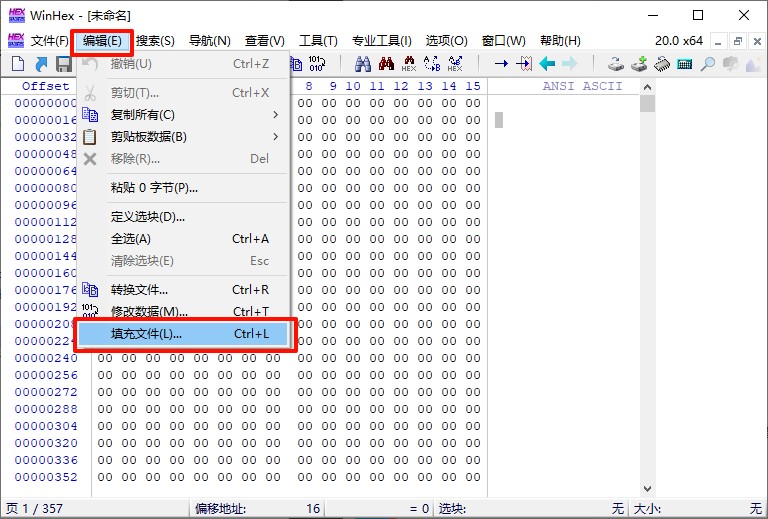This screenshot has height=519, width=768.
Task: Click the Open Disk drive icon
Action: coord(616,64)
